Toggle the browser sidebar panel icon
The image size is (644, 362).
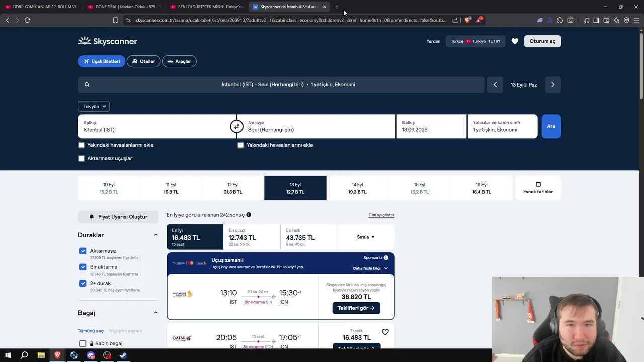[x=596, y=20]
